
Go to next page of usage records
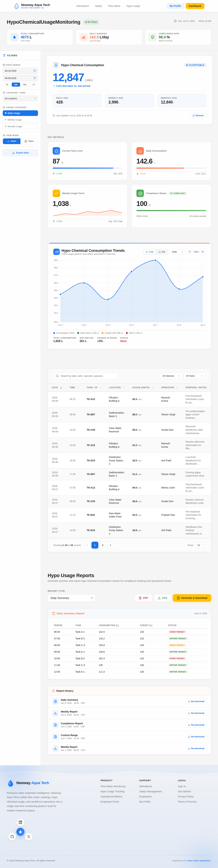click(110, 545)
